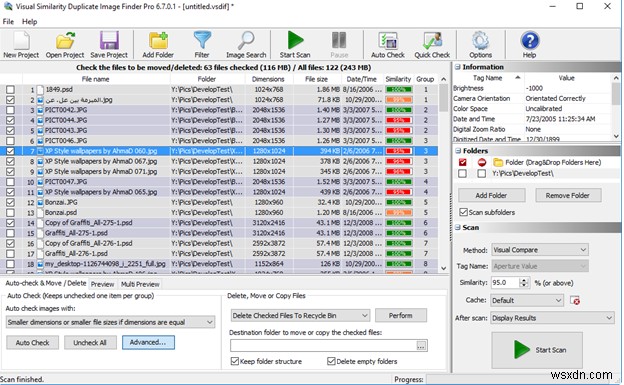Run Auto Check from the toolbar
This screenshot has width=624, height=385.
(x=388, y=45)
